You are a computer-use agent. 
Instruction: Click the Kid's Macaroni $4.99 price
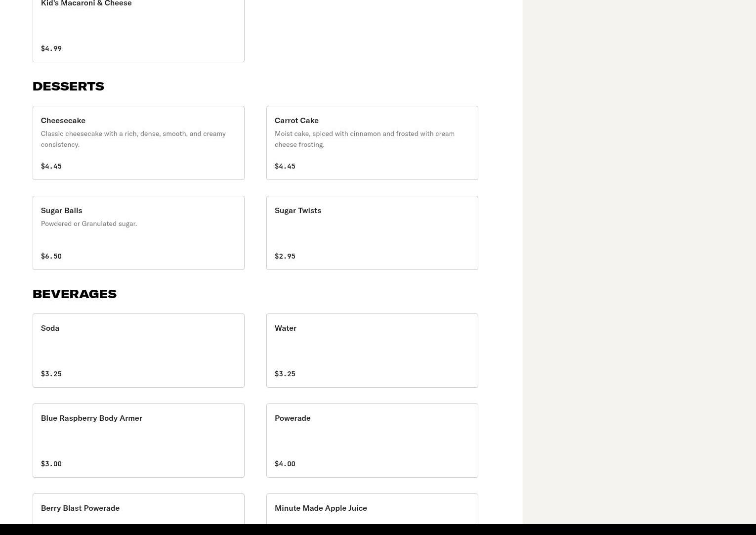coord(51,48)
